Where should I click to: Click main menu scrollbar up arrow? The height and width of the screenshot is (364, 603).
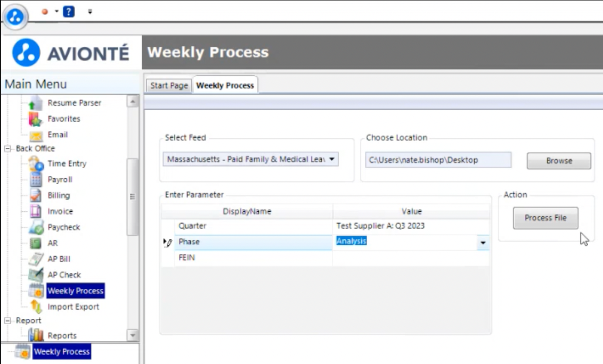[133, 102]
